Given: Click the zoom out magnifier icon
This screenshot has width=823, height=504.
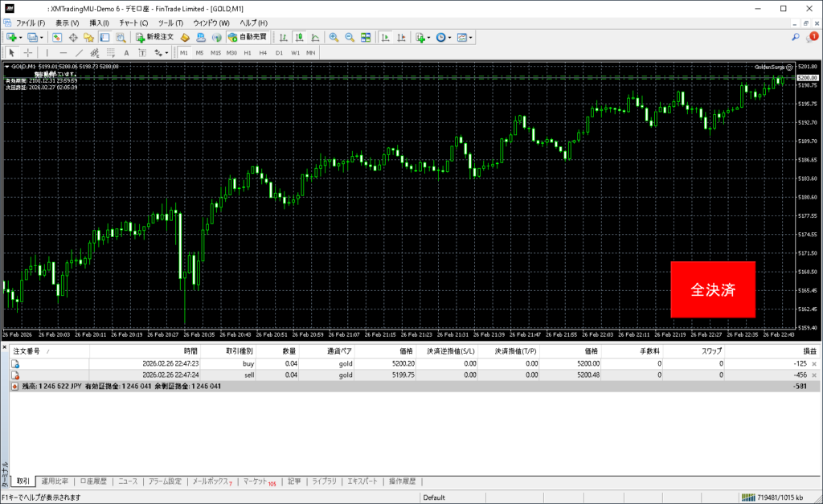Looking at the screenshot, I should (350, 37).
